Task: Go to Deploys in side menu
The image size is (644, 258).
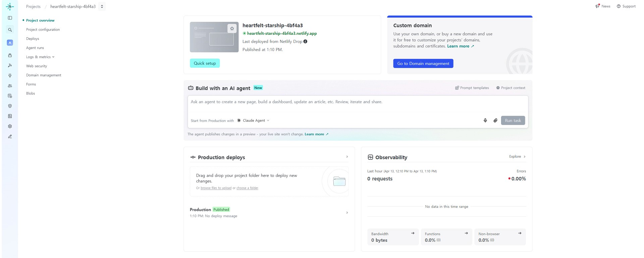Action: [33, 39]
